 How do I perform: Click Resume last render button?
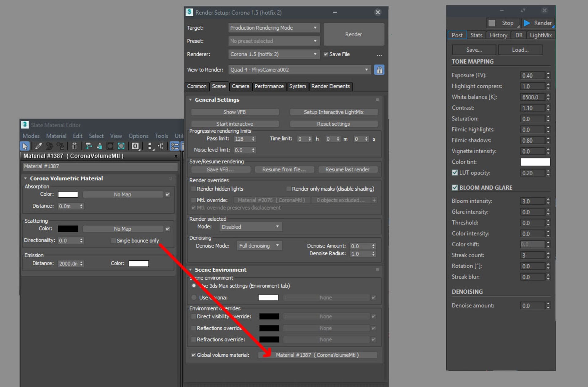[348, 169]
